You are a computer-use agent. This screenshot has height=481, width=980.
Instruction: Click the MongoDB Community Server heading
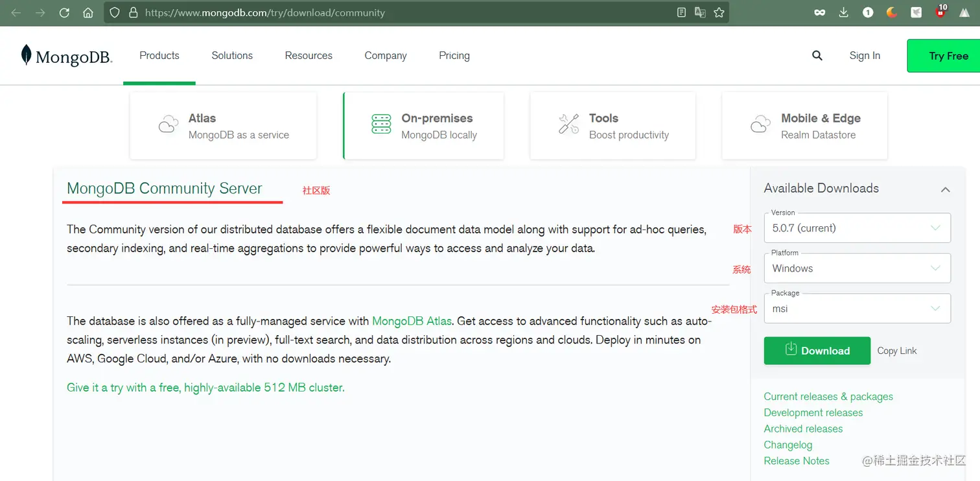pos(165,189)
